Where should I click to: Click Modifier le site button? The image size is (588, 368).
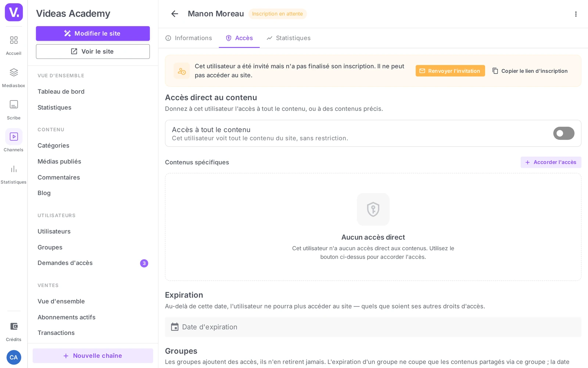(93, 33)
